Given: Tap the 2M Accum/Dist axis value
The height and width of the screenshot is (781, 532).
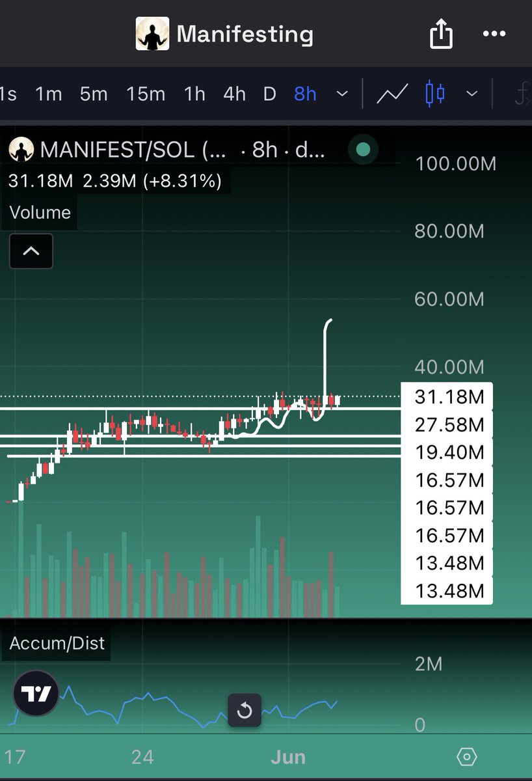Looking at the screenshot, I should [x=429, y=663].
